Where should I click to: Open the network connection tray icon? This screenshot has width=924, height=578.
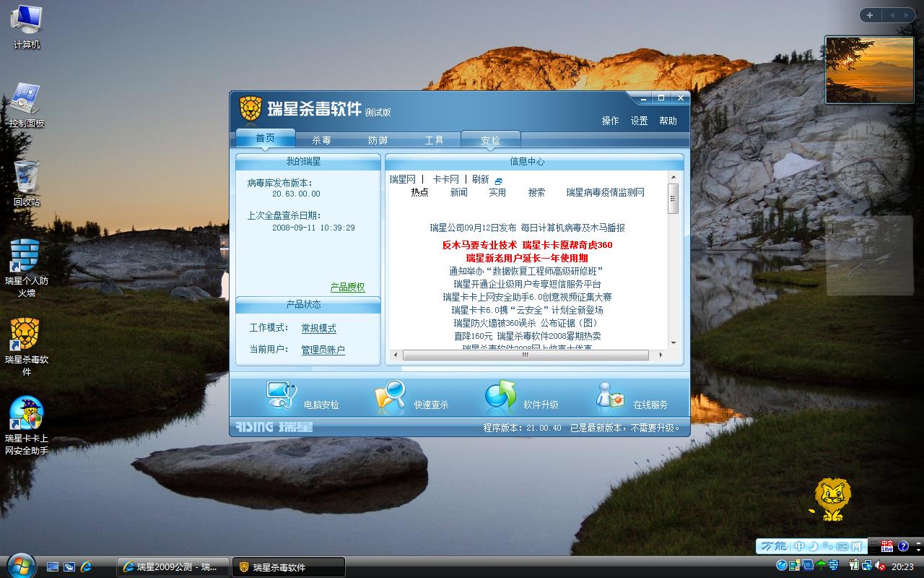click(x=867, y=566)
